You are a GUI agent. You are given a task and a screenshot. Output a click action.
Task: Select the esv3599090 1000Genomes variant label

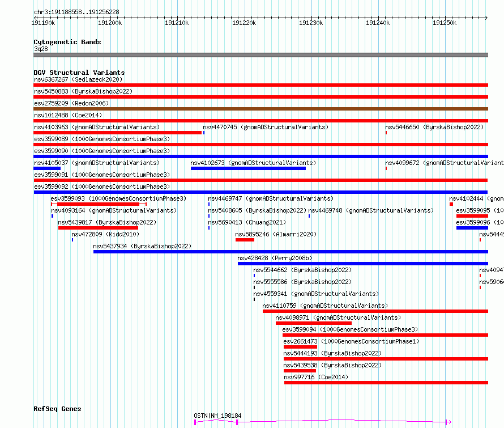click(102, 151)
